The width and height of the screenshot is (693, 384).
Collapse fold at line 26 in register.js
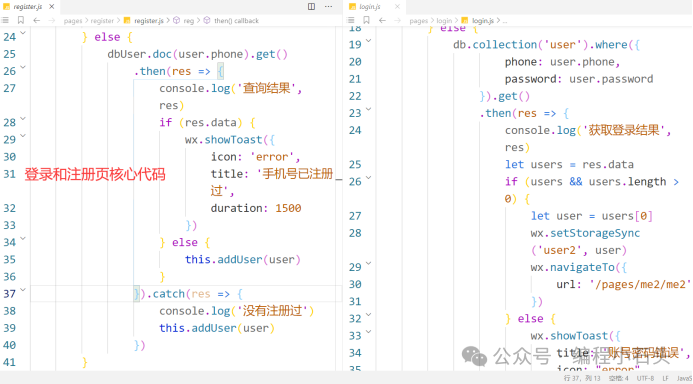(23, 67)
